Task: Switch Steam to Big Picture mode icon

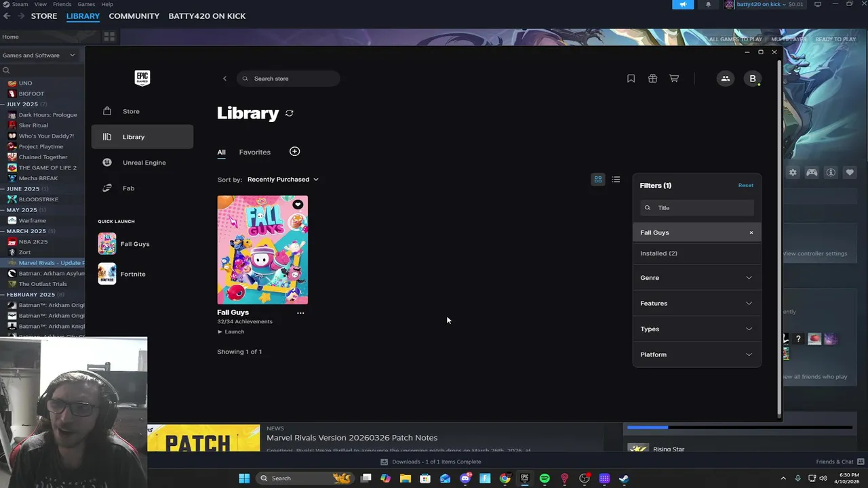Action: [x=817, y=4]
